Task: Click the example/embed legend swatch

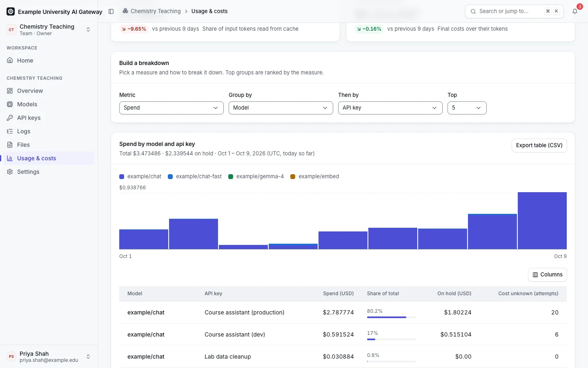Action: [x=293, y=177]
